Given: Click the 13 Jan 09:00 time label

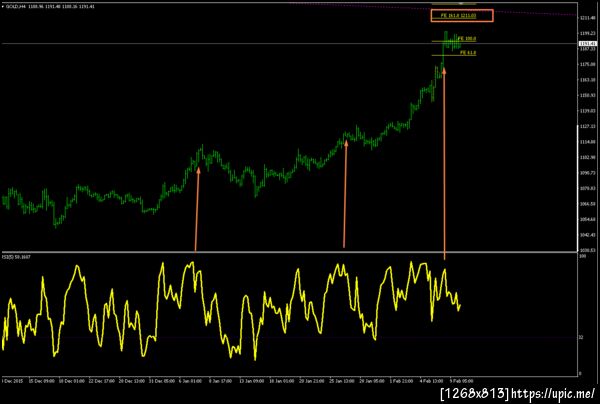Looking at the screenshot, I should (251, 381).
